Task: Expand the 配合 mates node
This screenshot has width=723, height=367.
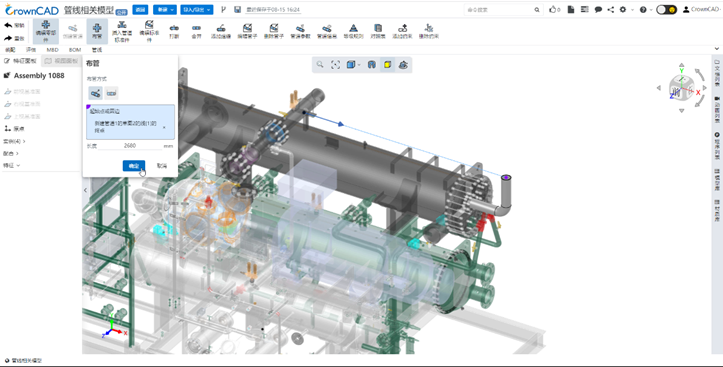Action: coord(11,153)
